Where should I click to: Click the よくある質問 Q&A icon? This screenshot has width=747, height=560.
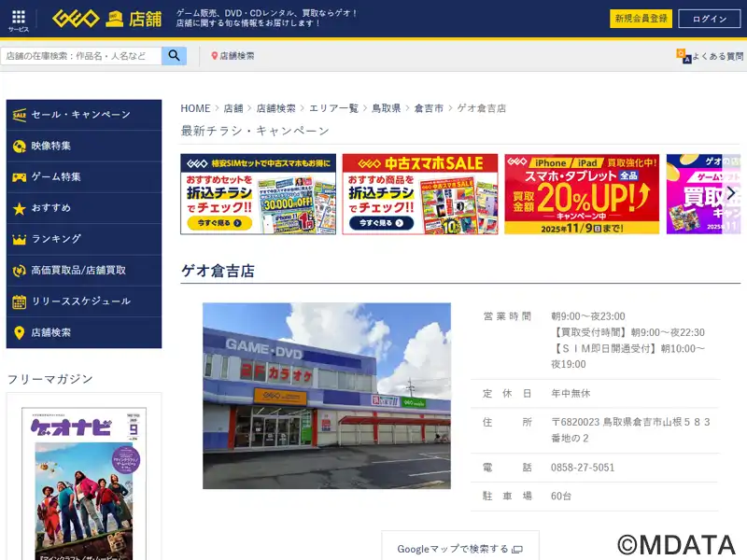pos(684,56)
